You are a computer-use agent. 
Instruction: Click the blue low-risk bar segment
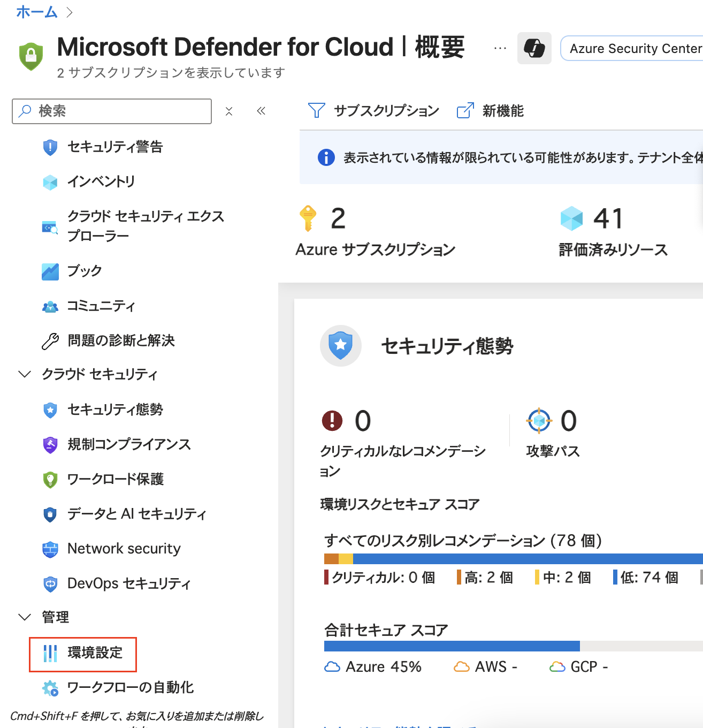tap(528, 559)
